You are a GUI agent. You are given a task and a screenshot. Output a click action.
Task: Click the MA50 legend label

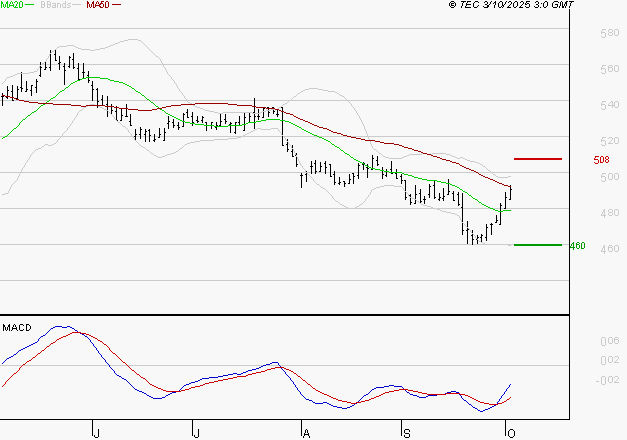(98, 5)
